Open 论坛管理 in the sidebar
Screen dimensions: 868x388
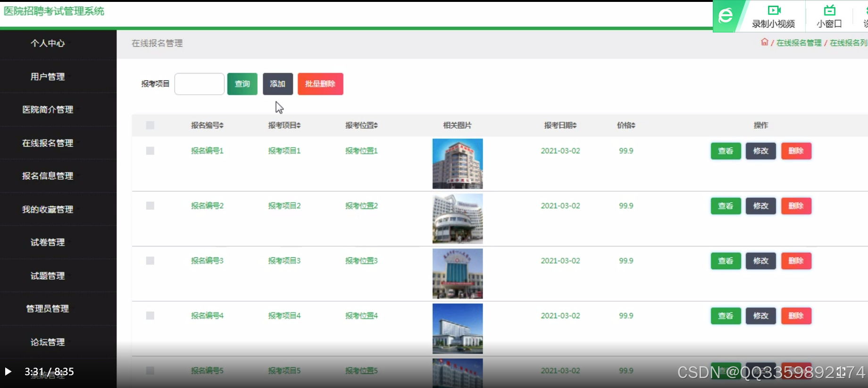[x=48, y=342]
